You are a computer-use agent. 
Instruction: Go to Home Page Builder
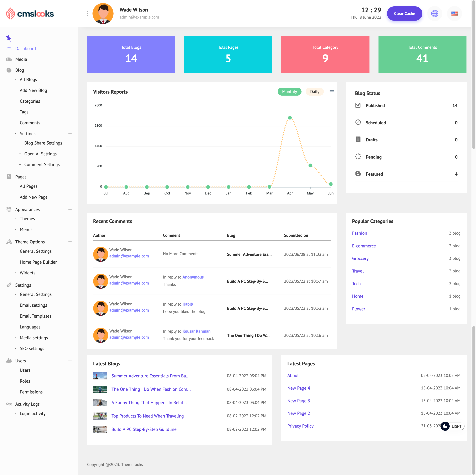click(x=38, y=262)
